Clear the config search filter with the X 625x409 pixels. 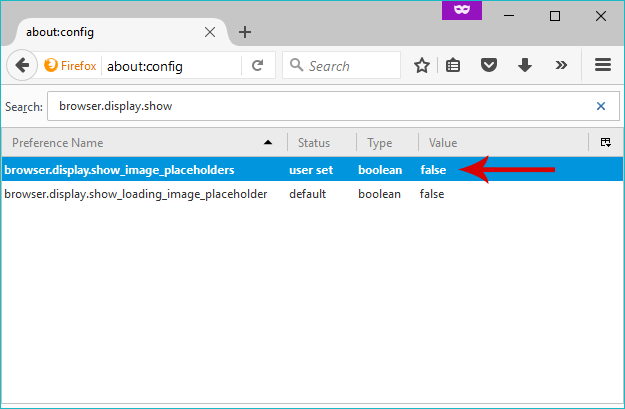[x=601, y=106]
